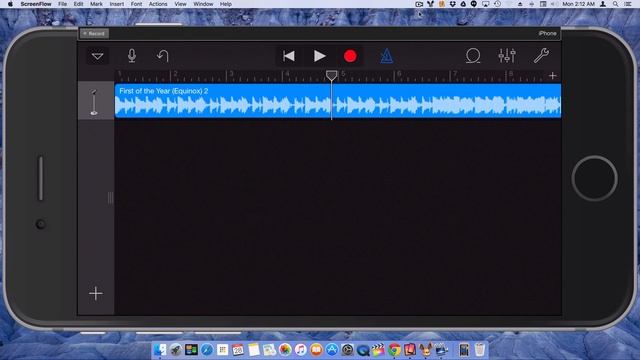Open App Store from the Dock
This screenshot has height=360, width=640.
point(332,350)
